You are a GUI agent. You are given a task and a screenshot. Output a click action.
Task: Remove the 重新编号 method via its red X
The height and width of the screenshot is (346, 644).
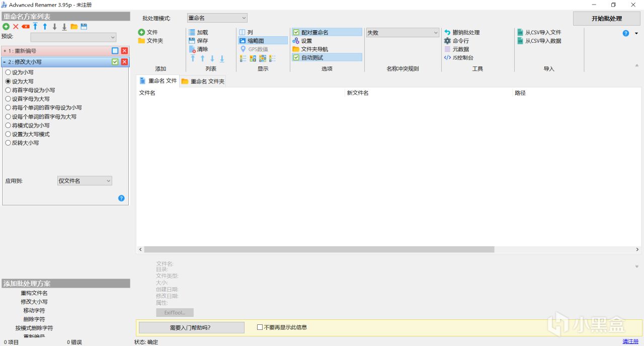point(124,51)
